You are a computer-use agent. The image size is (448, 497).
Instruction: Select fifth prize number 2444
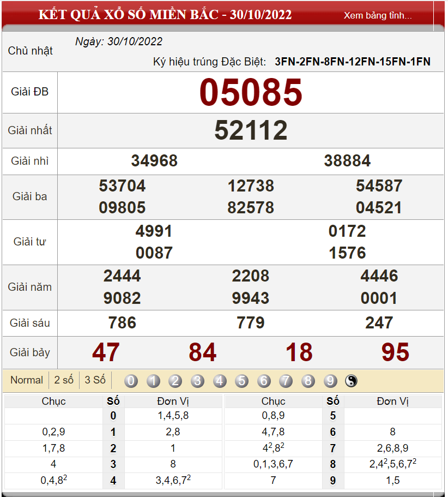coord(122,276)
